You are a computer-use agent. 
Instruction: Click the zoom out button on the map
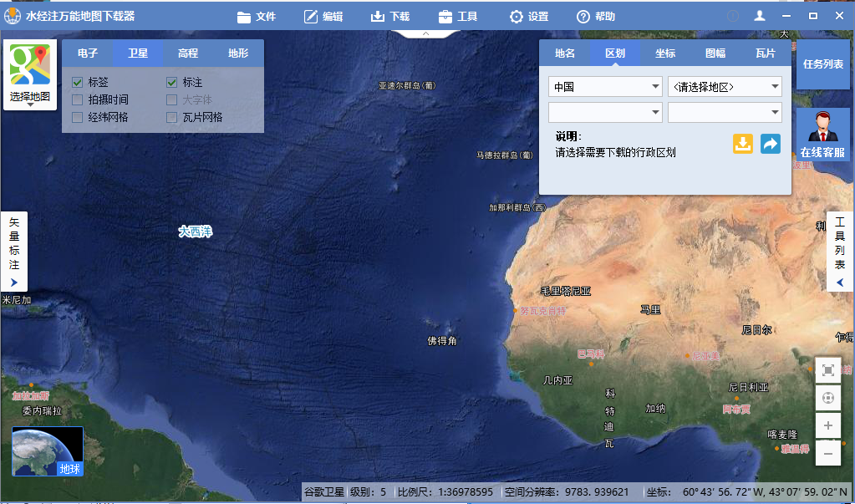coord(827,453)
